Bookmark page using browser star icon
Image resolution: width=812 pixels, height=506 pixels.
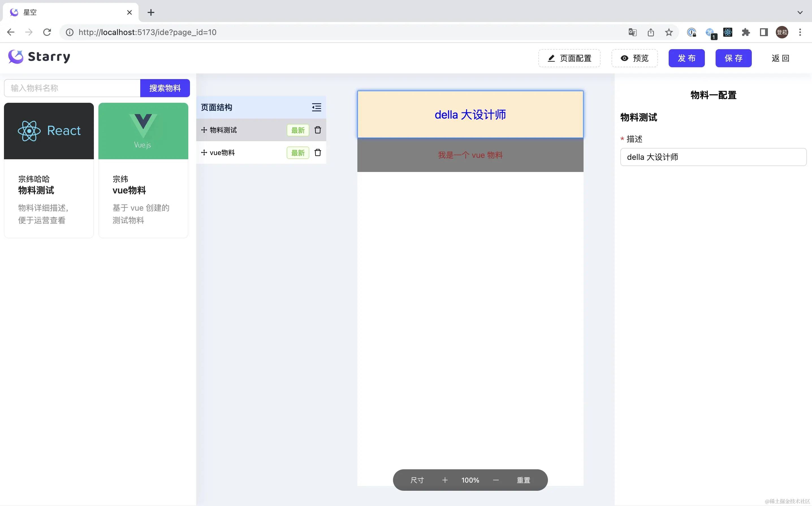click(669, 32)
